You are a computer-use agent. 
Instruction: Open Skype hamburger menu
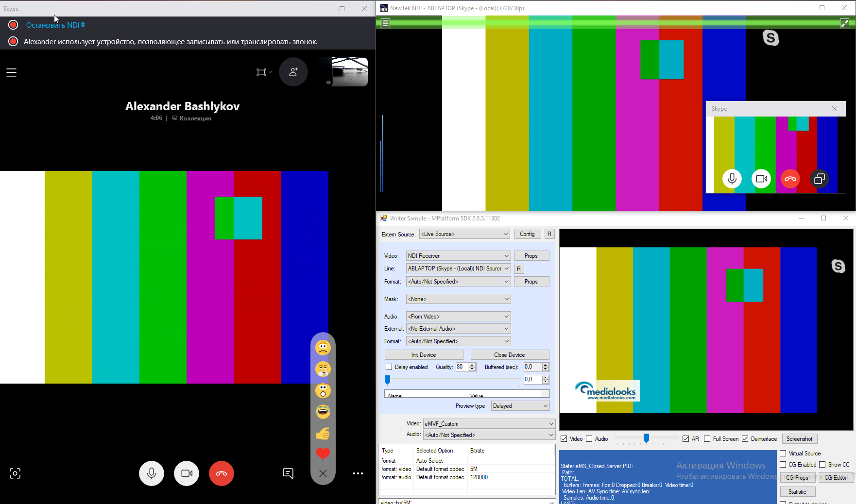(x=12, y=72)
